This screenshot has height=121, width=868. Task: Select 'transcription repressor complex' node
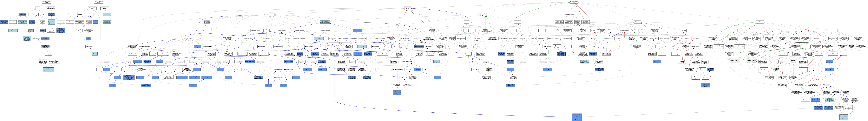tap(107, 22)
